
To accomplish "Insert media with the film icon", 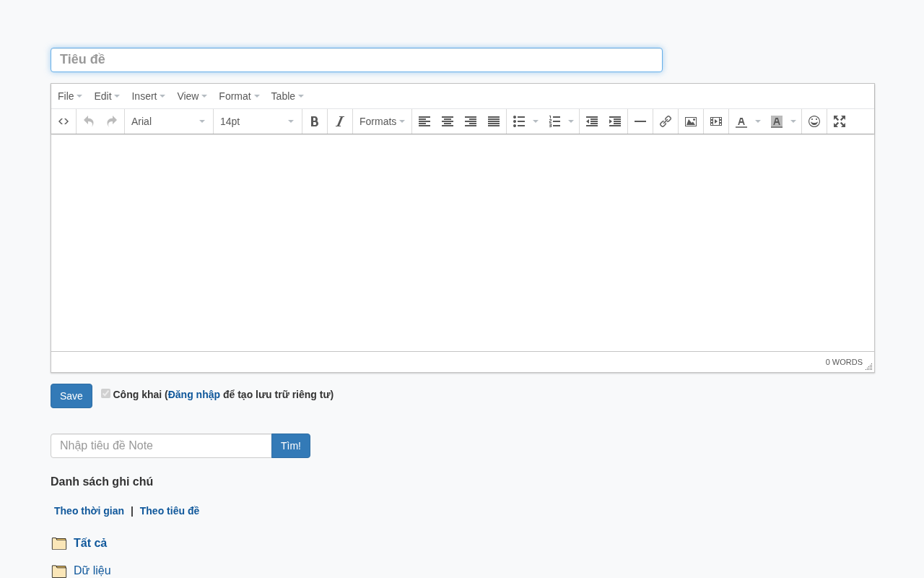I will click(x=716, y=121).
